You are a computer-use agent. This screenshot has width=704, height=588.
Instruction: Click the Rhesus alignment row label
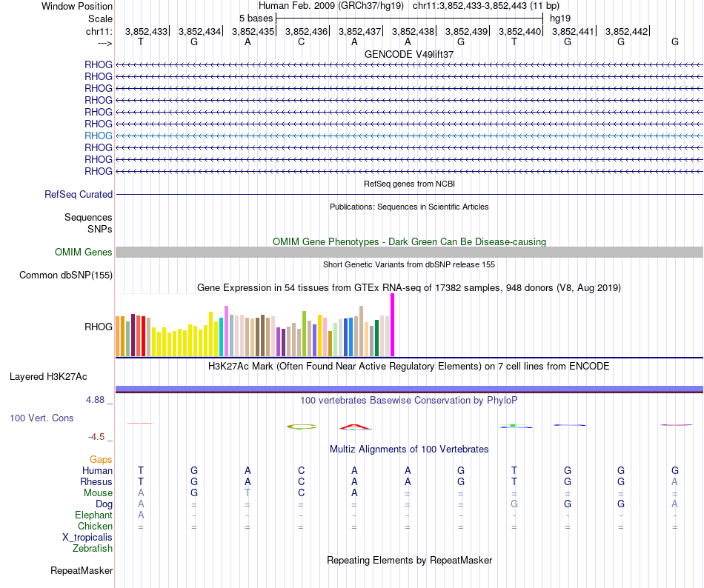[96, 481]
